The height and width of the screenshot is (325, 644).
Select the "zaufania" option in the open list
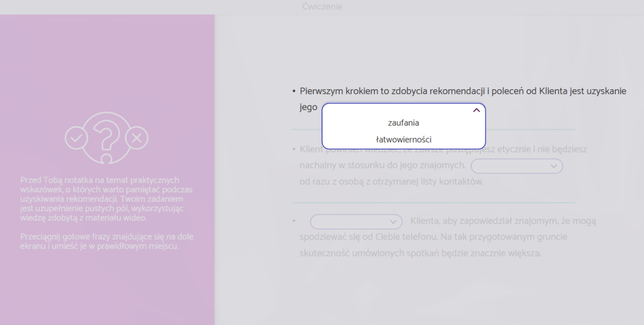pos(403,123)
